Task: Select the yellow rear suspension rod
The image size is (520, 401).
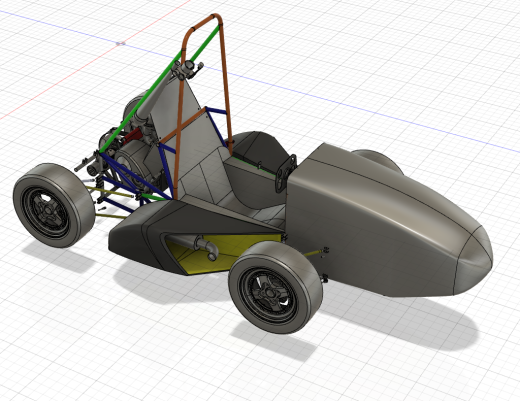Action: click(x=110, y=192)
